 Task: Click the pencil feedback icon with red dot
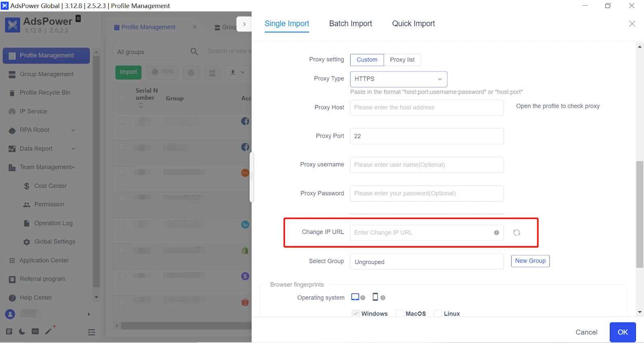49,331
